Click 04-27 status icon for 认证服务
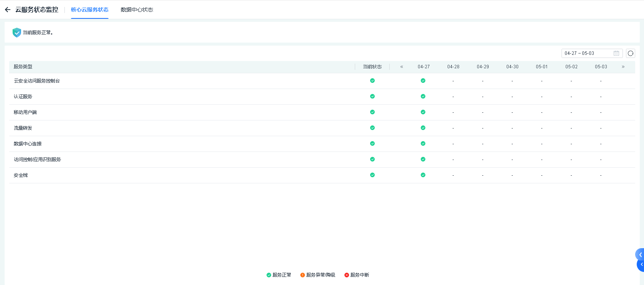This screenshot has width=644, height=285. [423, 96]
